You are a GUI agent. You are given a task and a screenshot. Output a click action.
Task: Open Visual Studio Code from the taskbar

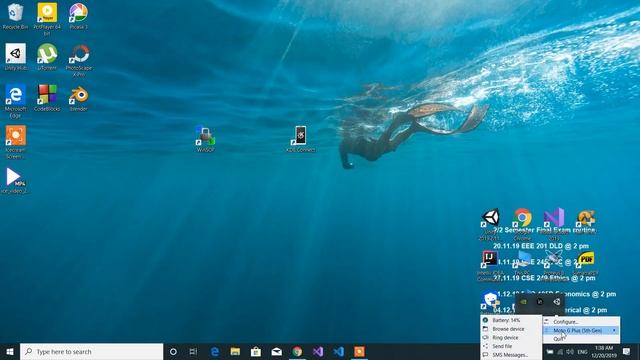click(339, 351)
